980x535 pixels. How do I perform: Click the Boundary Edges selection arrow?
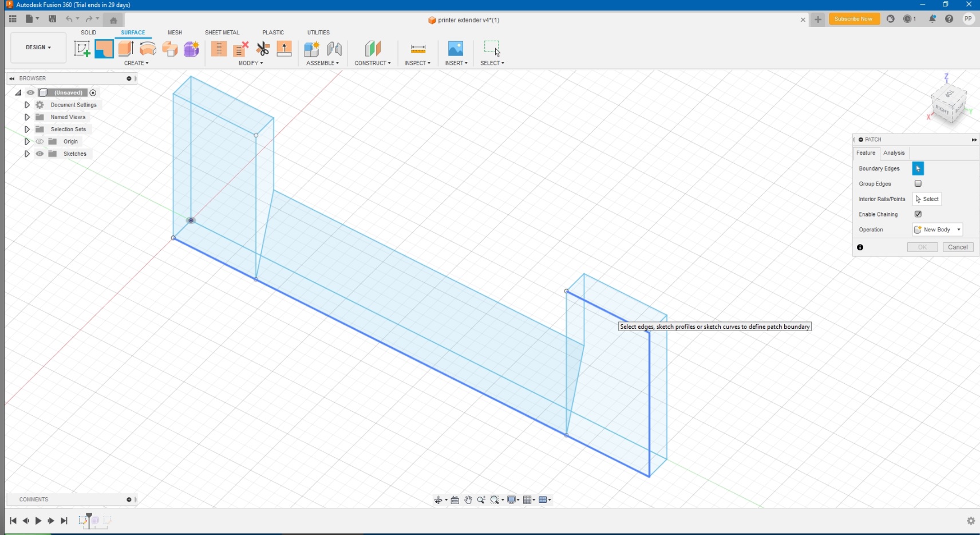918,168
